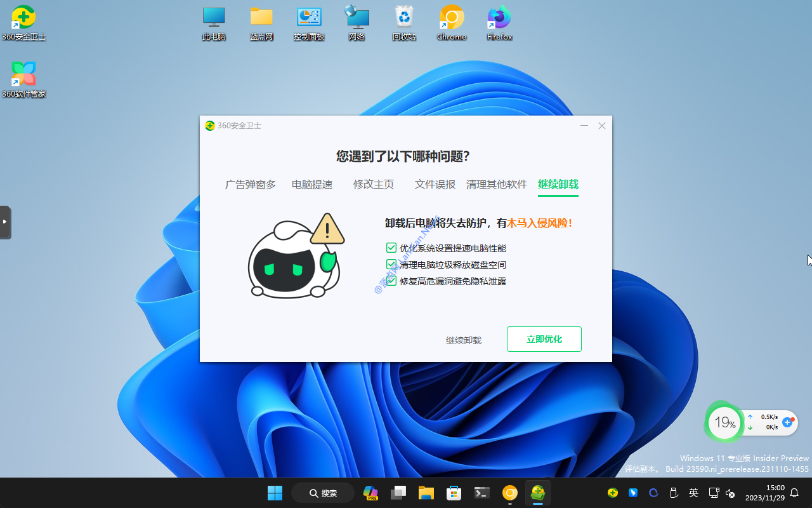
Task: Click the 搜索 box on the taskbar
Action: [x=323, y=493]
